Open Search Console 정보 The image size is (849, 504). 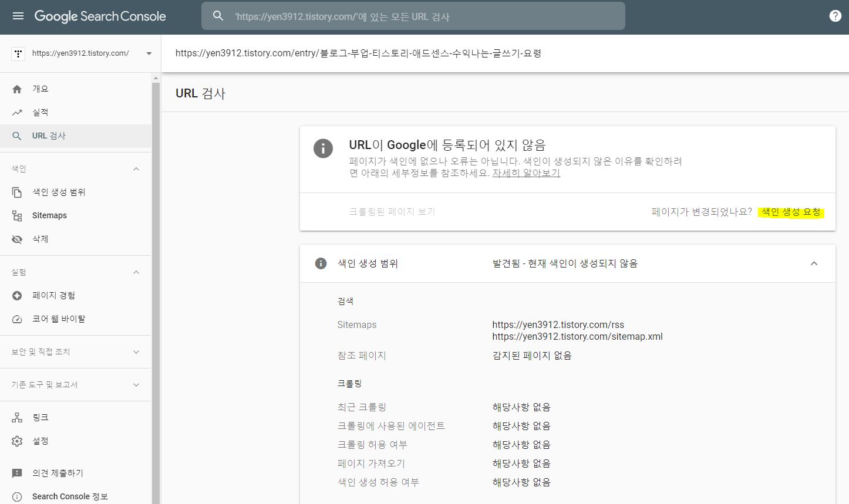[x=75, y=497]
